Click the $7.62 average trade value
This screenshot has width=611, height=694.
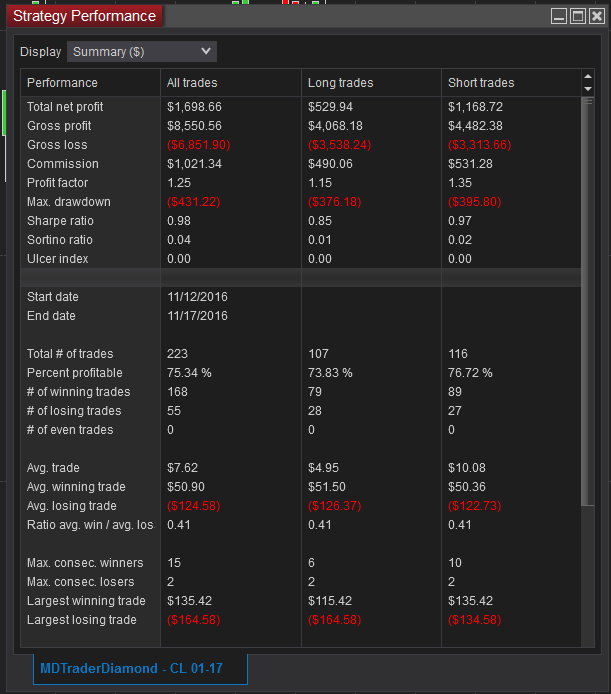click(x=182, y=468)
